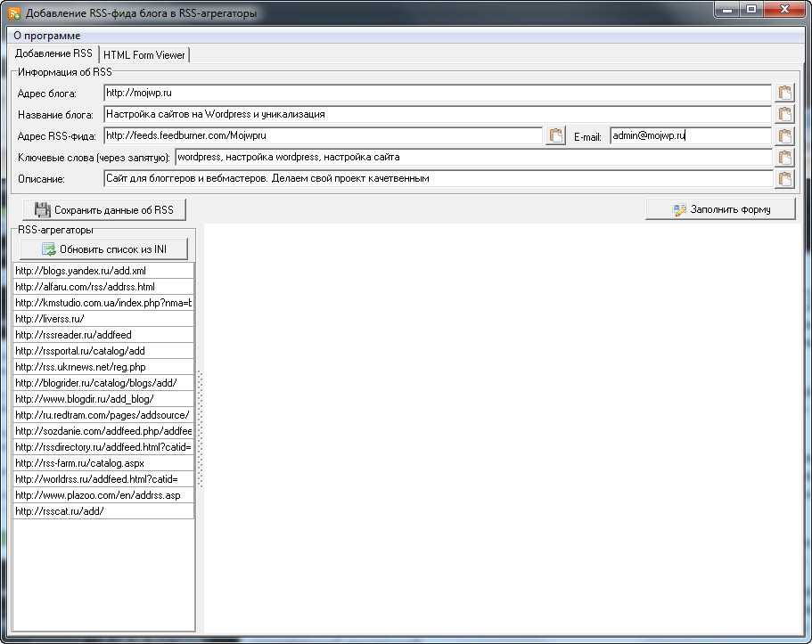The image size is (812, 644).
Task: Open the 'О программе' menu
Action: click(x=46, y=36)
